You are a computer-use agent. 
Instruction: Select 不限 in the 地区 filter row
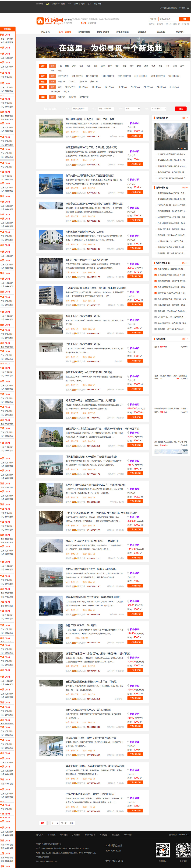pyautogui.click(x=52, y=66)
